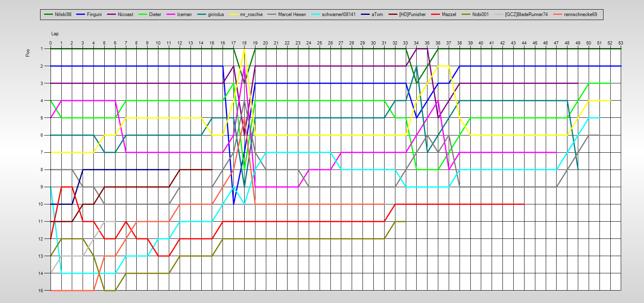Click lap 53 at the axis end

[x=621, y=43]
